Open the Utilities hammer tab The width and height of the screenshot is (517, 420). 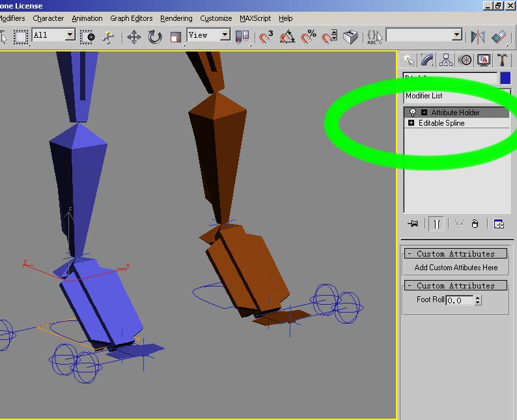pyautogui.click(x=503, y=60)
